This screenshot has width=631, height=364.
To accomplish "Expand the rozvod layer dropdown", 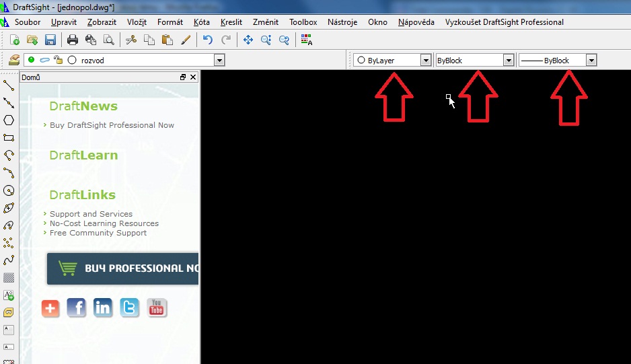I will tap(219, 61).
